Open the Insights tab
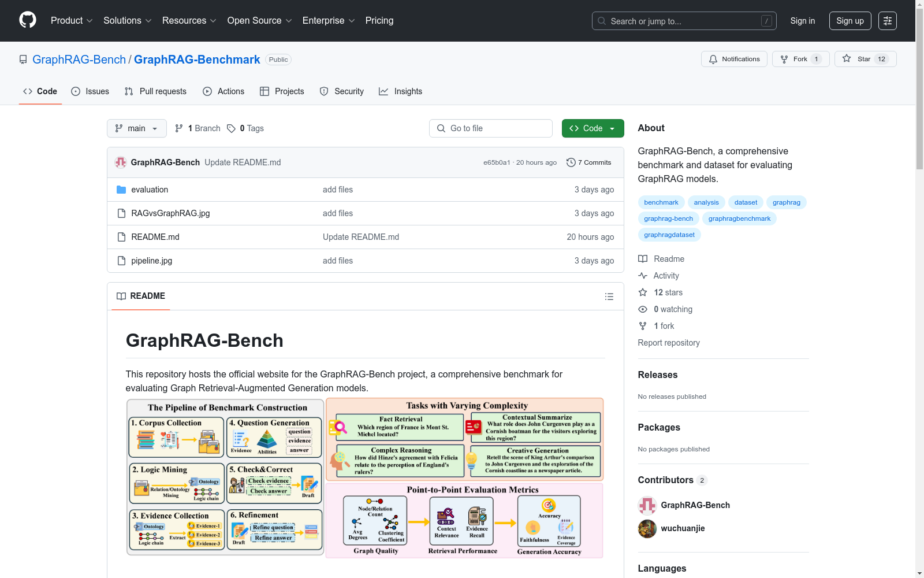The image size is (924, 578). click(401, 91)
